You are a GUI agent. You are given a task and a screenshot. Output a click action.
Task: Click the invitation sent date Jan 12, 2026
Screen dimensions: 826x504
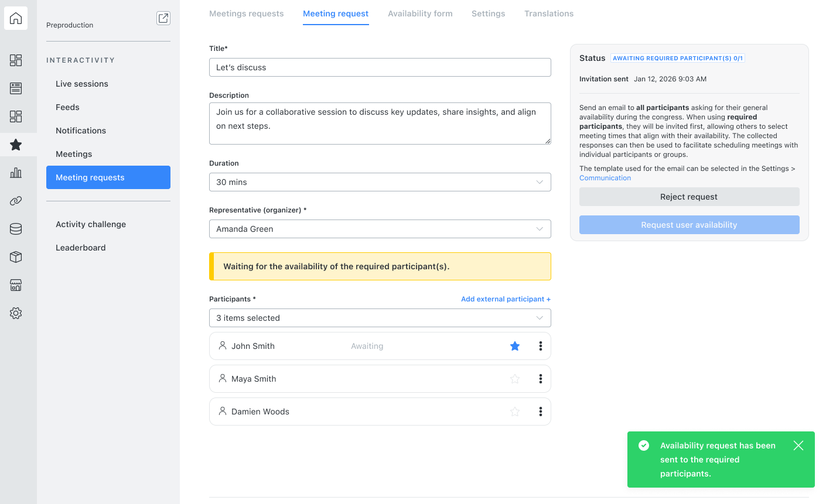coord(670,79)
